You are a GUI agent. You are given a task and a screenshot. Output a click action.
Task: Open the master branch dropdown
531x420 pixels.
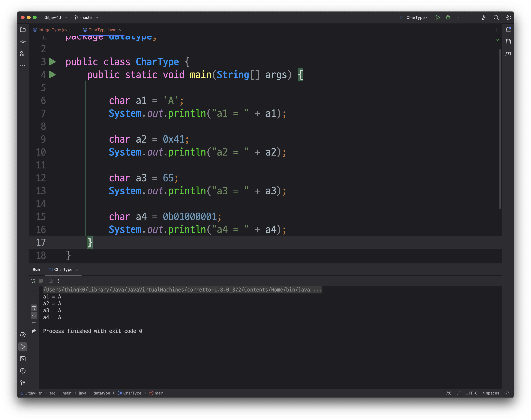(87, 17)
